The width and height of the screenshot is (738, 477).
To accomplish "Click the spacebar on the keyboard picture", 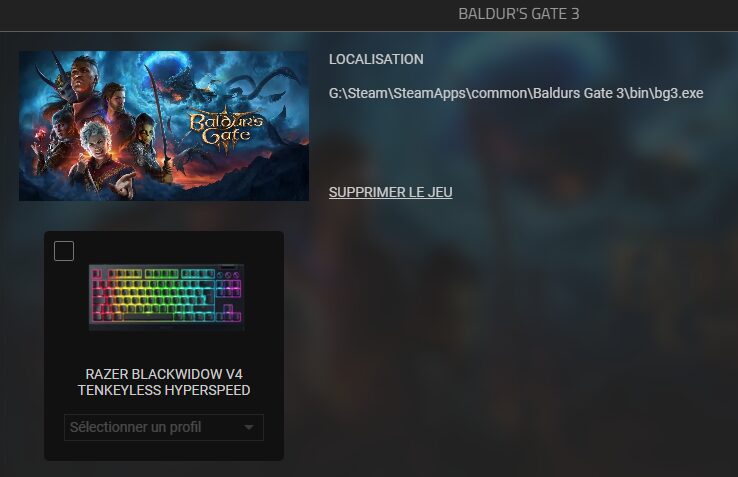I will click(x=149, y=317).
